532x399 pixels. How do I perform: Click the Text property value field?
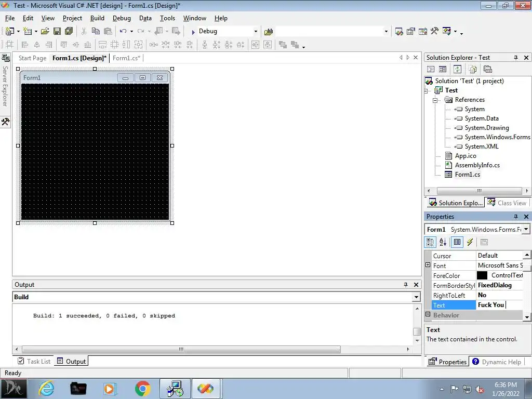(499, 305)
